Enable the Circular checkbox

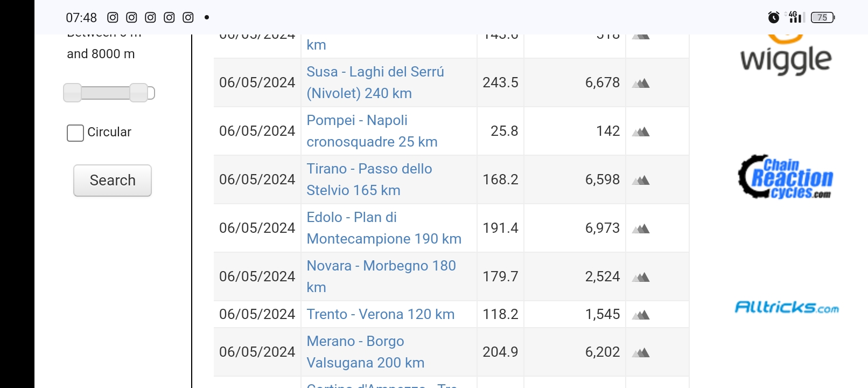(x=75, y=133)
